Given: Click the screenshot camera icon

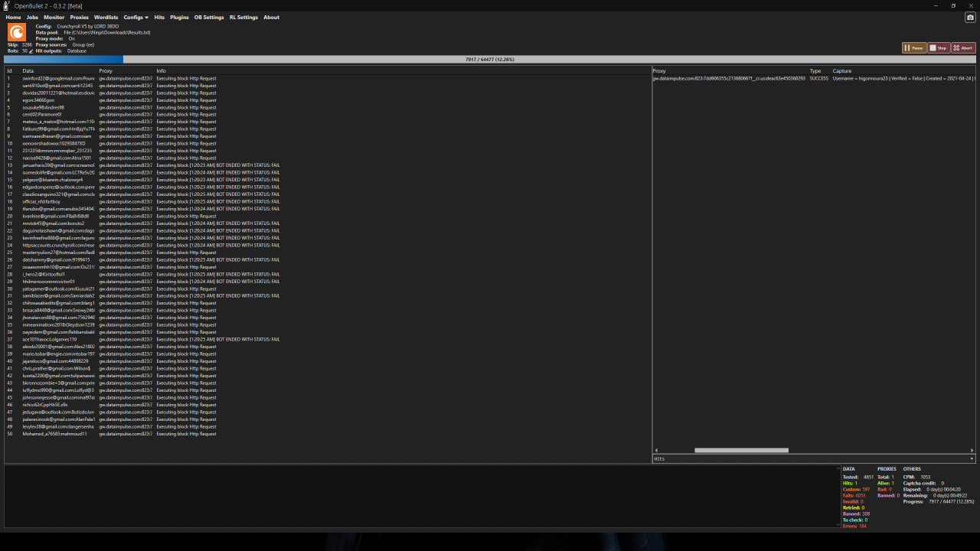Looking at the screenshot, I should coord(970,17).
